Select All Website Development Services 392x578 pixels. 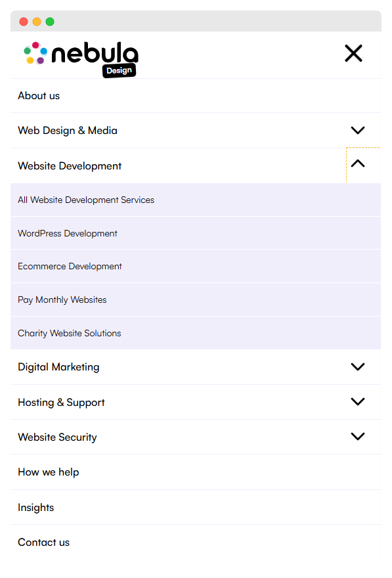pos(86,200)
